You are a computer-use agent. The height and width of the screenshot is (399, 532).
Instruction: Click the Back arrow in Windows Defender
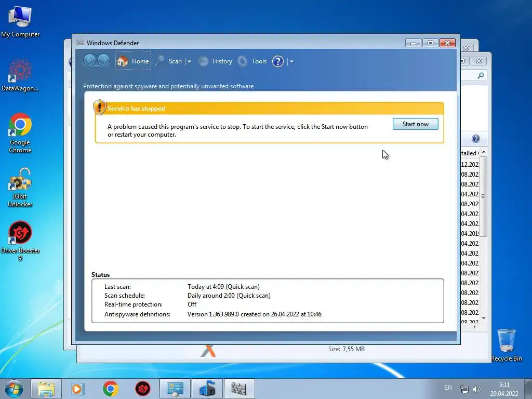point(89,61)
